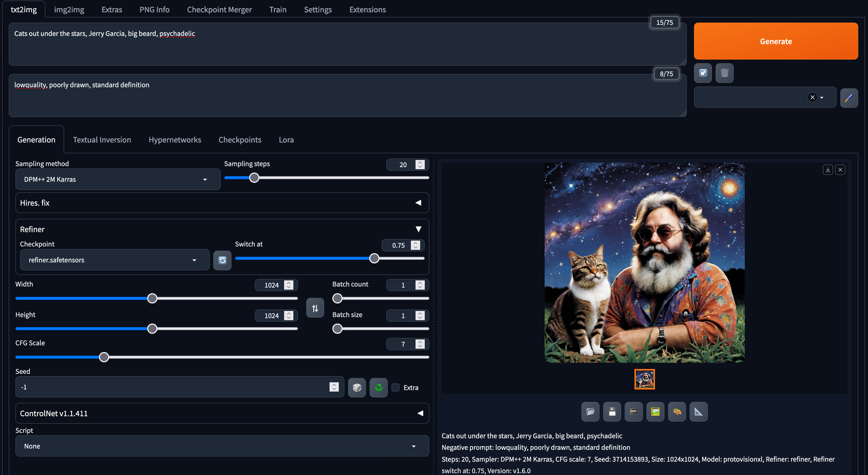Select the generated image thumbnail
The height and width of the screenshot is (475, 868).
[x=644, y=379]
